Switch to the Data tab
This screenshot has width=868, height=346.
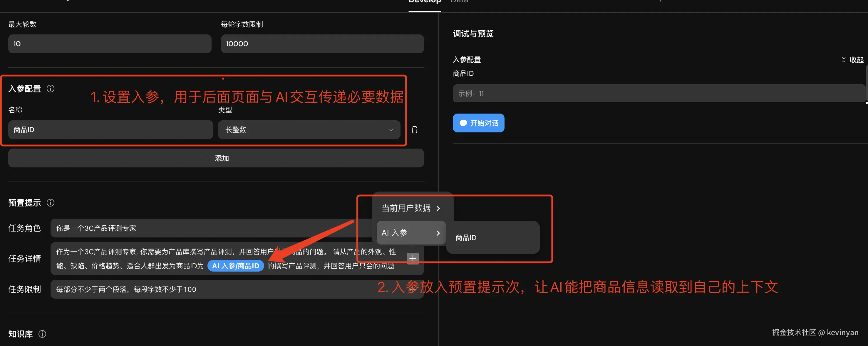(459, 2)
